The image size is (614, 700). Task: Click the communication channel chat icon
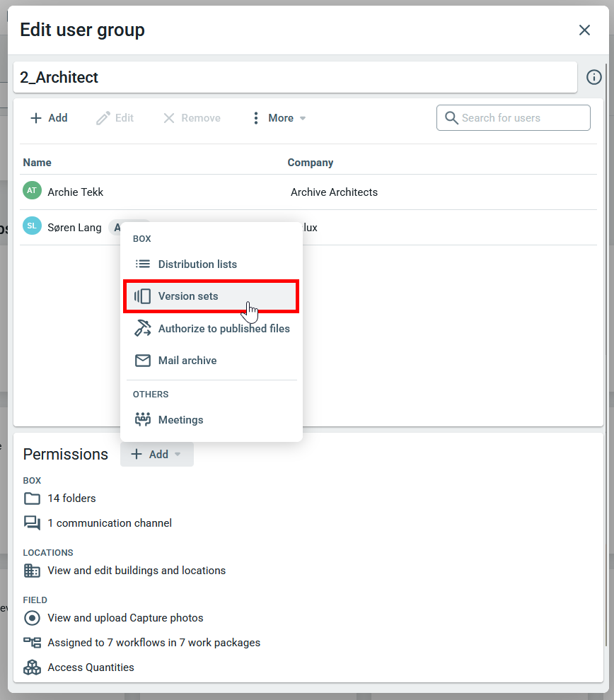pyautogui.click(x=32, y=523)
